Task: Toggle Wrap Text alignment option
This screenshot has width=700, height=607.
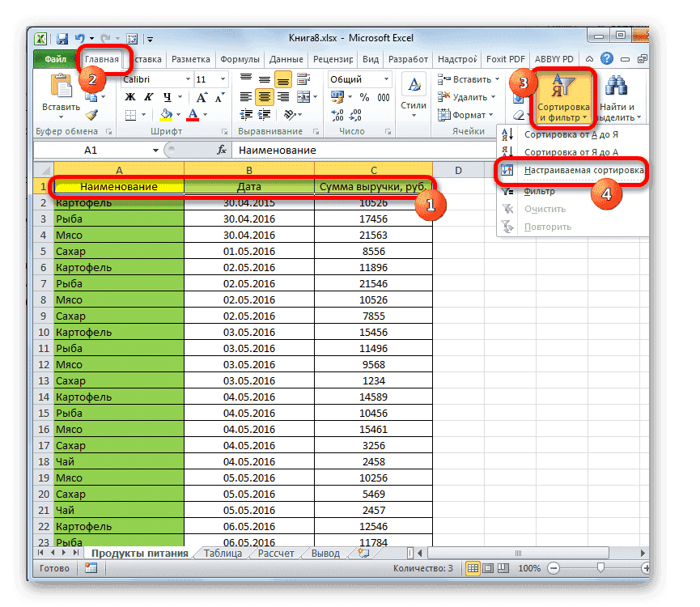Action: click(303, 78)
